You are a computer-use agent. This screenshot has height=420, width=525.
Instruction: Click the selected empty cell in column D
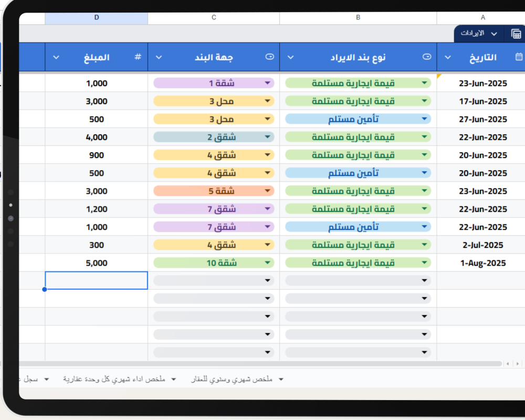click(97, 280)
